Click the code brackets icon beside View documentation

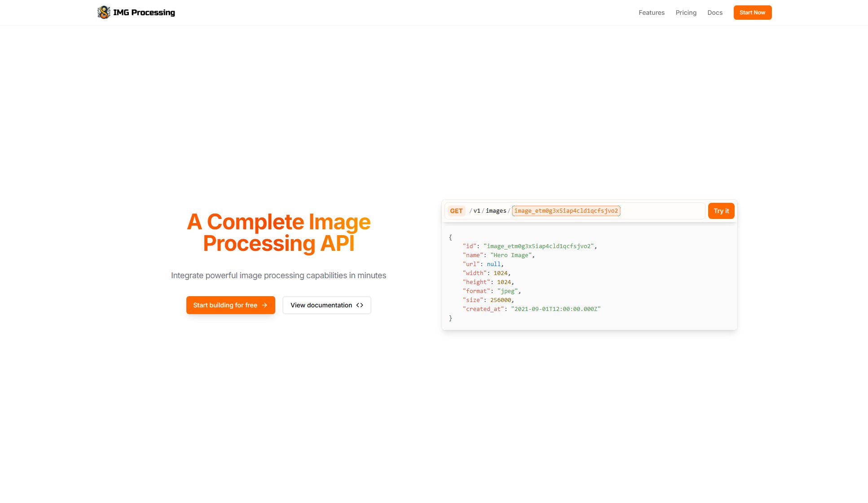(359, 305)
